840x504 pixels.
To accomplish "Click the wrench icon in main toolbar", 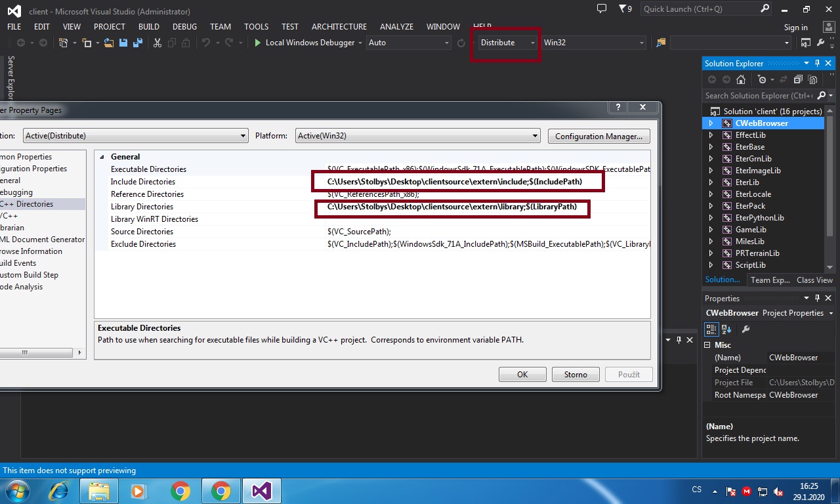I will pos(820,43).
